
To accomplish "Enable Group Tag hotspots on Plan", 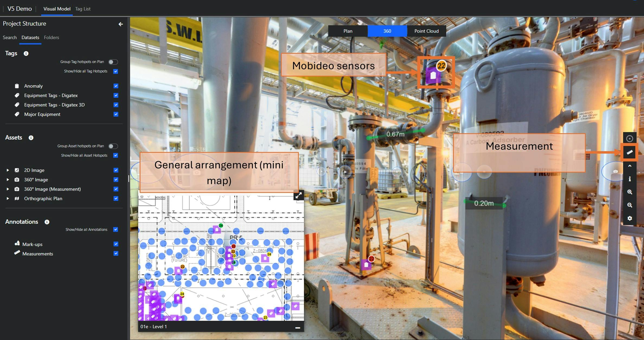I will pos(113,62).
